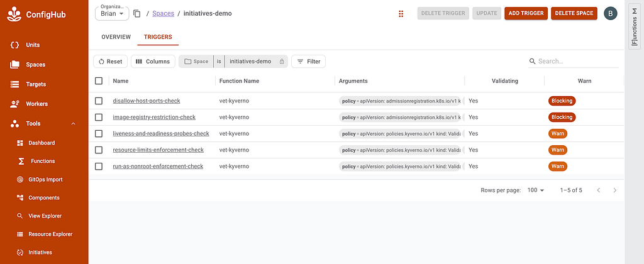Click the ConfigHub logo icon
The image size is (644, 264).
pos(15,14)
